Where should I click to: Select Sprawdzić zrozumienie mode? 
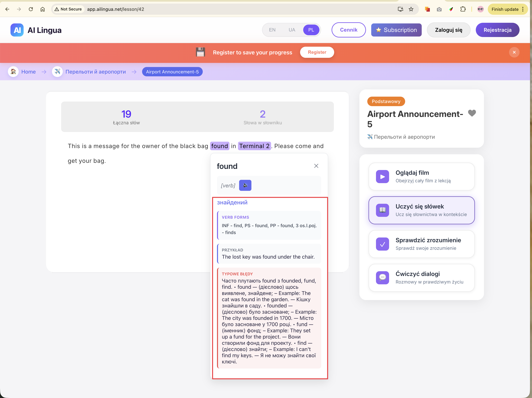tap(421, 244)
